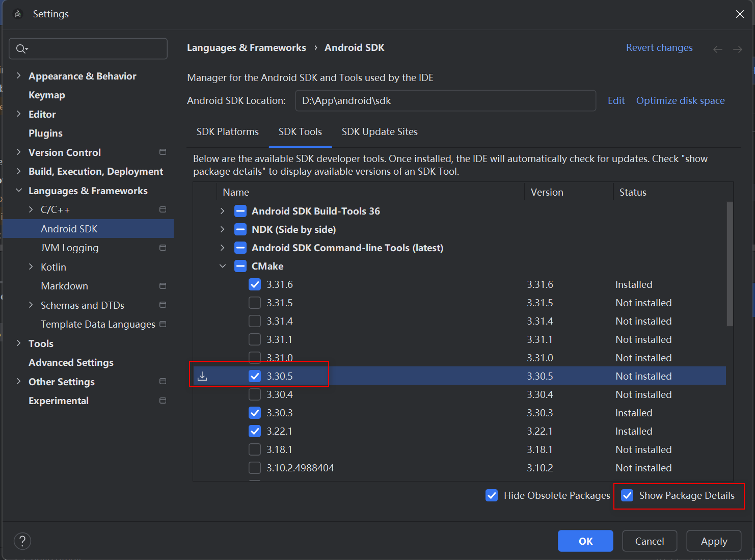Switch to SDK Platforms tab

click(x=227, y=132)
